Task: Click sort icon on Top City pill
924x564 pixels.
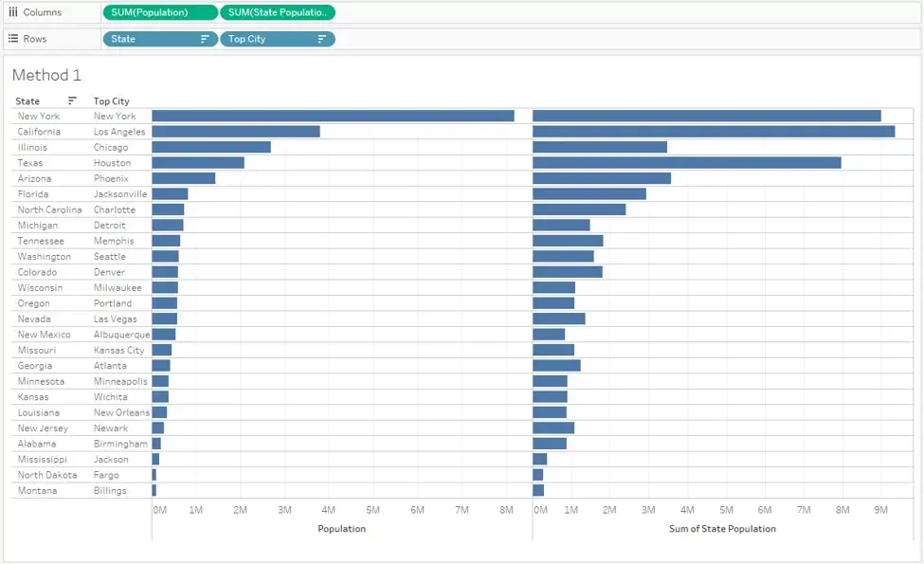Action: (322, 39)
